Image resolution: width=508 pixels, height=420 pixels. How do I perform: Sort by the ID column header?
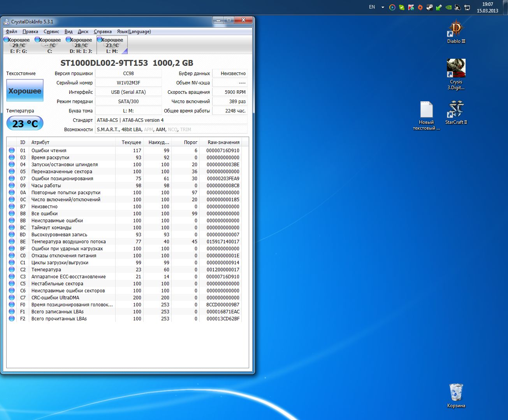coord(23,142)
